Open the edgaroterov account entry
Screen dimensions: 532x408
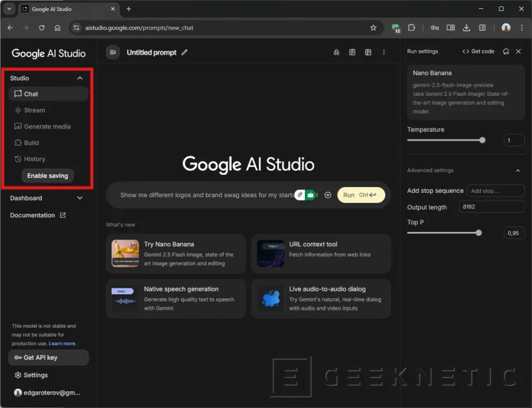click(x=47, y=393)
